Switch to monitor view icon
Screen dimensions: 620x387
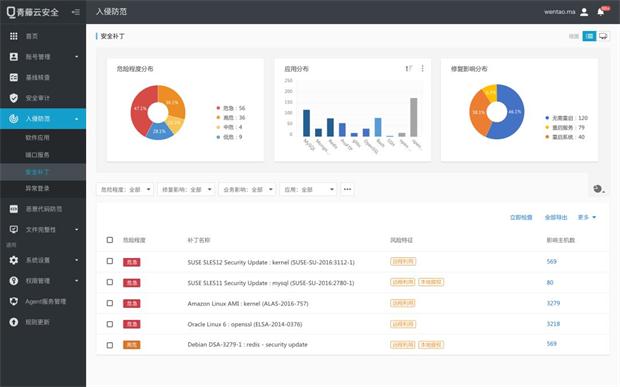point(603,36)
